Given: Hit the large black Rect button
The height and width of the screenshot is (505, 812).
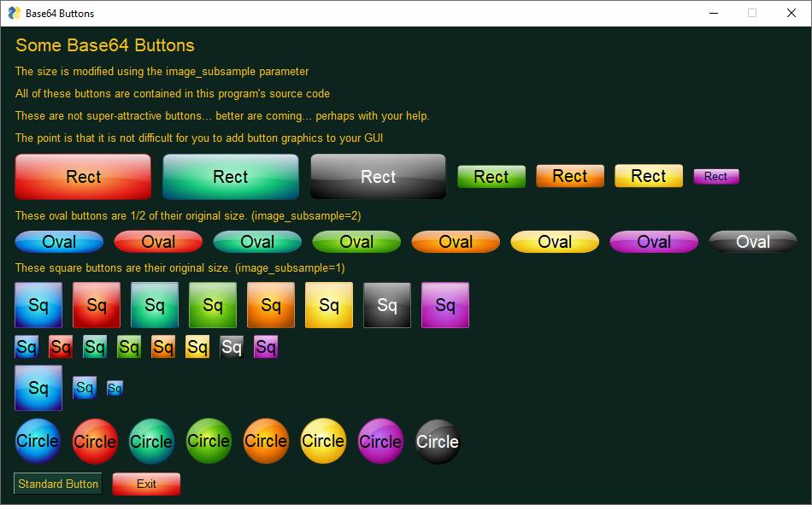Looking at the screenshot, I should point(378,177).
